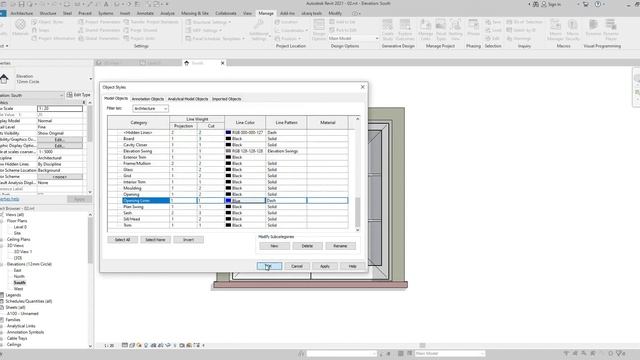Click the Dynamo icon
The width and height of the screenshot is (640, 360).
tap(593, 25)
